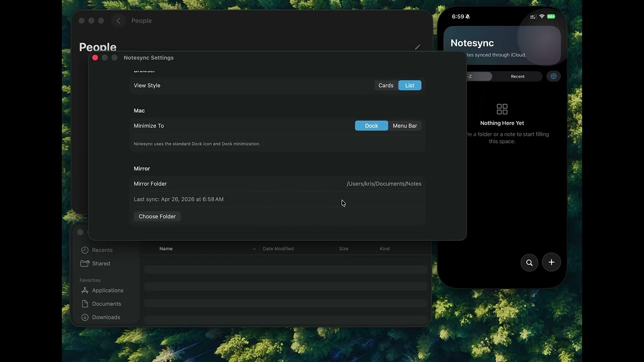Click the View Style label
The height and width of the screenshot is (362, 644).
point(147,85)
